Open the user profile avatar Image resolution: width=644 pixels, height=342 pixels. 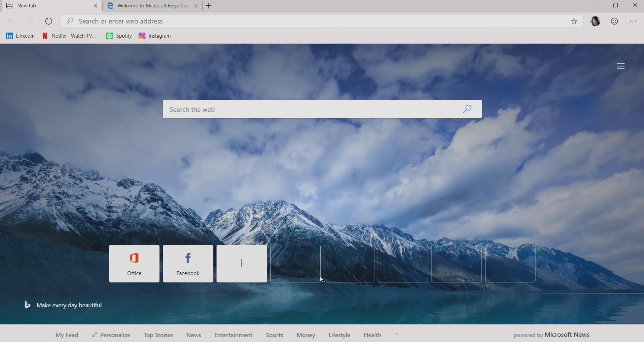point(595,21)
